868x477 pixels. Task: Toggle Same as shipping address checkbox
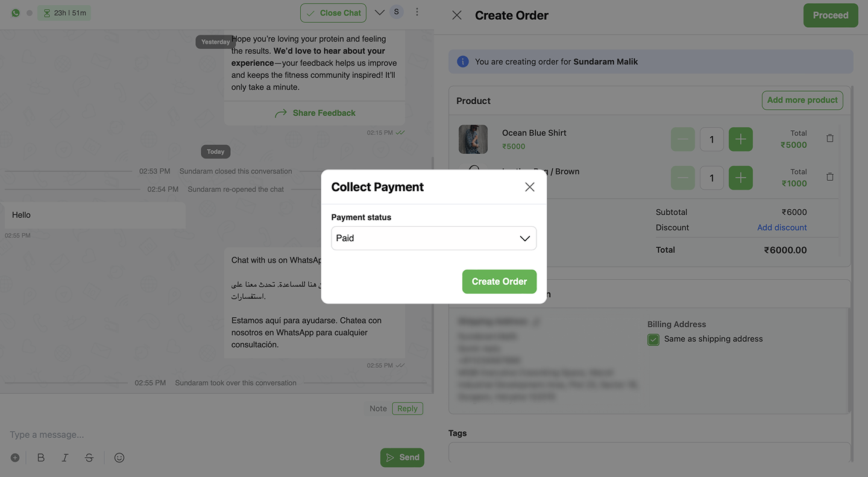653,340
